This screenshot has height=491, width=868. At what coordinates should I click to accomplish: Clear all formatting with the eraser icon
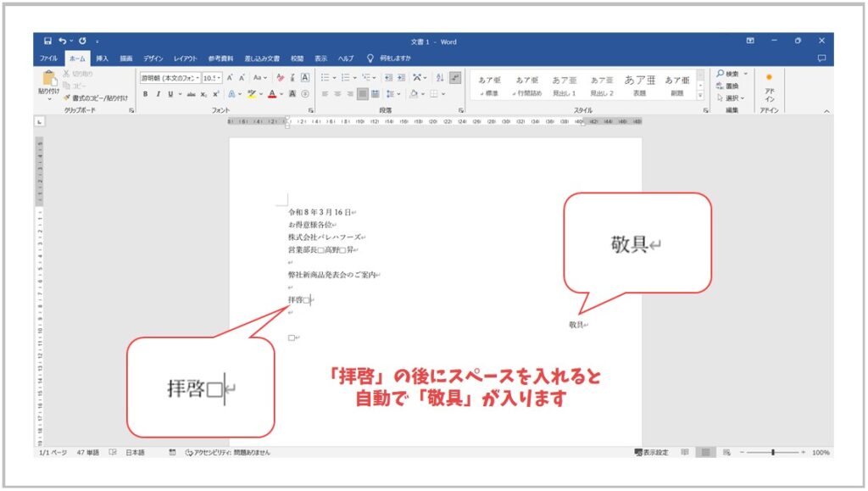click(280, 78)
